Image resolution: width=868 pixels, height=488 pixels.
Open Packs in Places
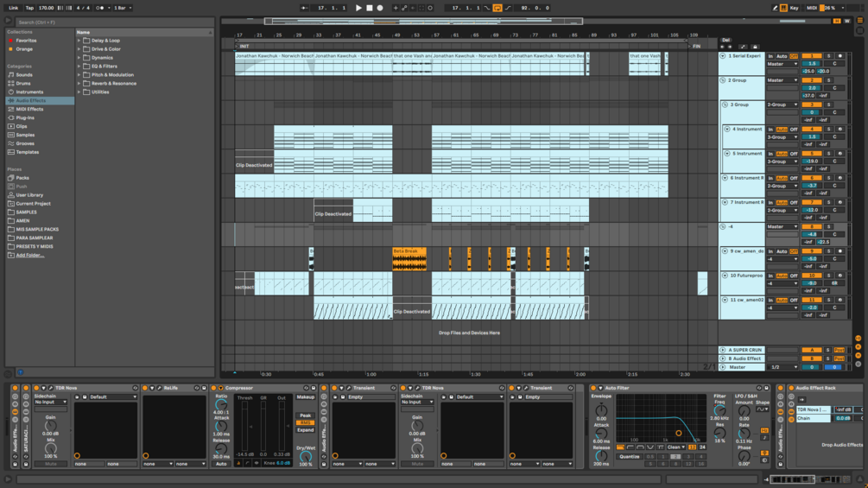point(22,178)
